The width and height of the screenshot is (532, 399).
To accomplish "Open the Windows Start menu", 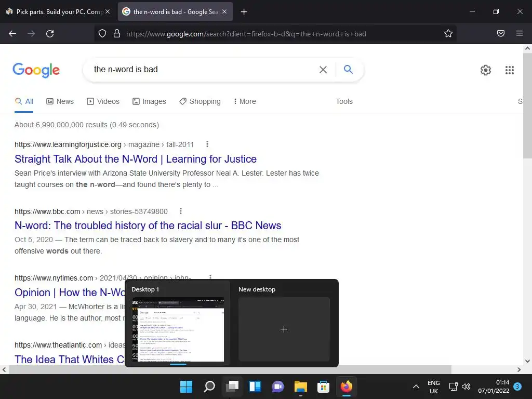I will click(186, 387).
